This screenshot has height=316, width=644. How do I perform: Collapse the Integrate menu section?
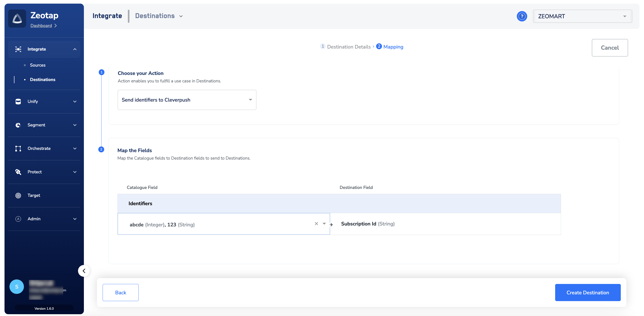pos(75,49)
